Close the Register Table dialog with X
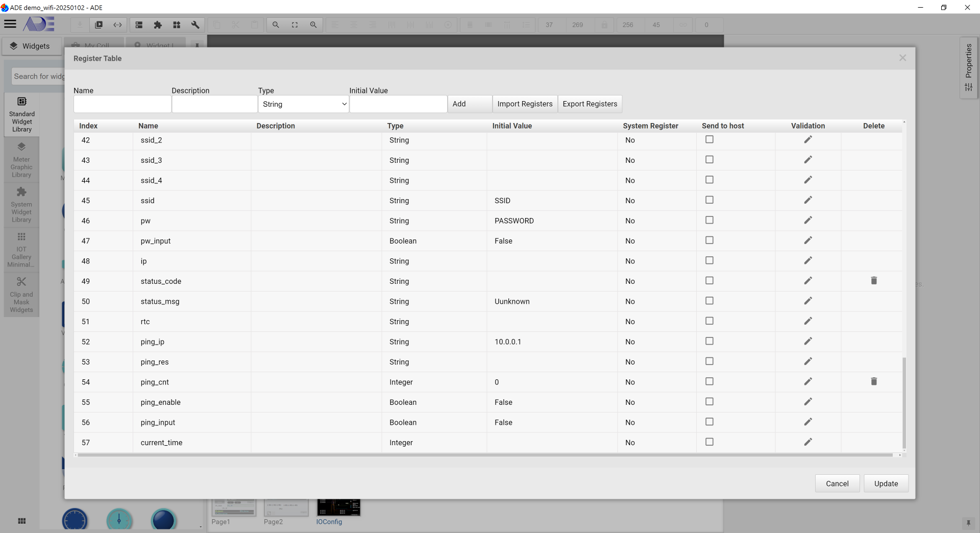This screenshot has width=980, height=533. click(902, 58)
